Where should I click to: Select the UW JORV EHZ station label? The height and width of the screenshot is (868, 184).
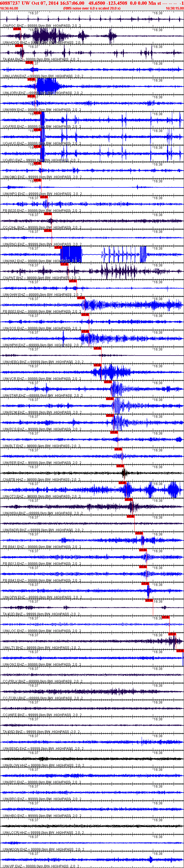pyautogui.click(x=43, y=93)
